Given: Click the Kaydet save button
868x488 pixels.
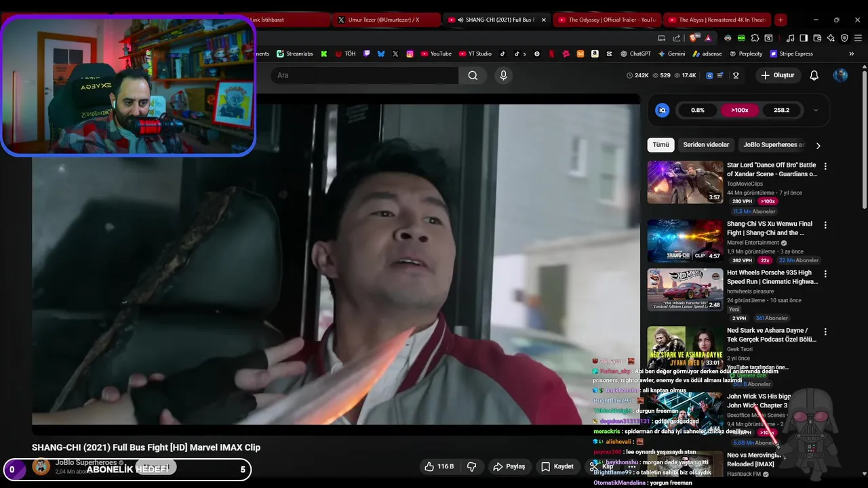Looking at the screenshot, I should pos(557,466).
